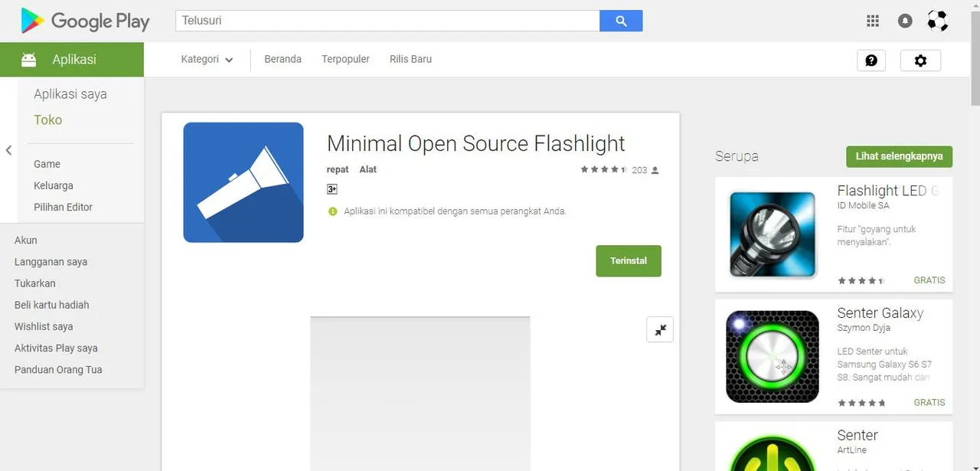Open Senter by ArtLine app thumbnail
The width and height of the screenshot is (980, 471).
773,452
